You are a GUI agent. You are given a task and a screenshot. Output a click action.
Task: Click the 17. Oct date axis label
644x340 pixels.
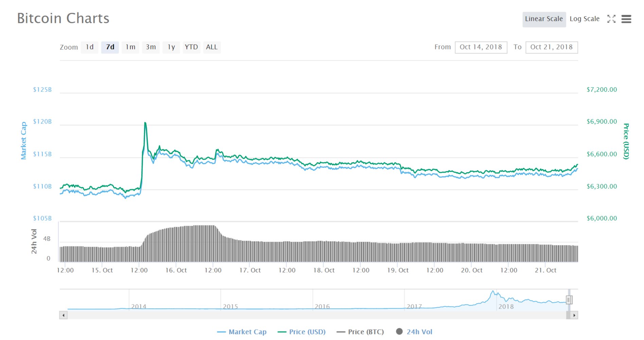coord(250,270)
